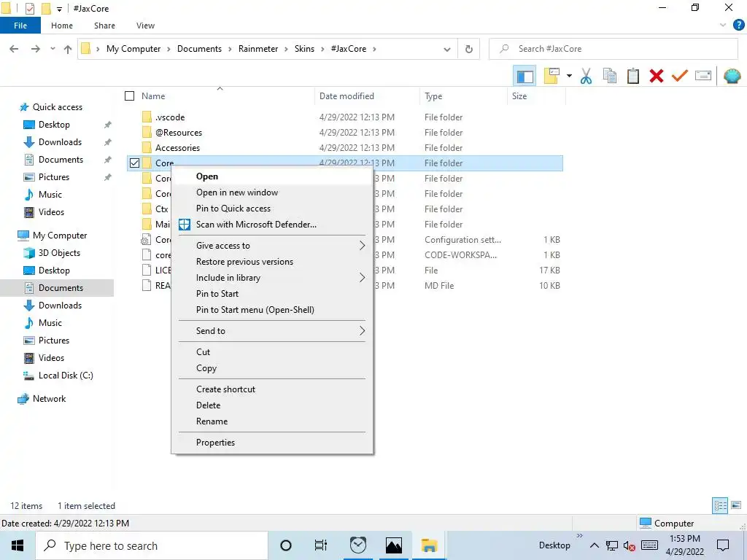This screenshot has width=747, height=560.
Task: Click the scissors Cut toolbar icon
Action: point(586,76)
